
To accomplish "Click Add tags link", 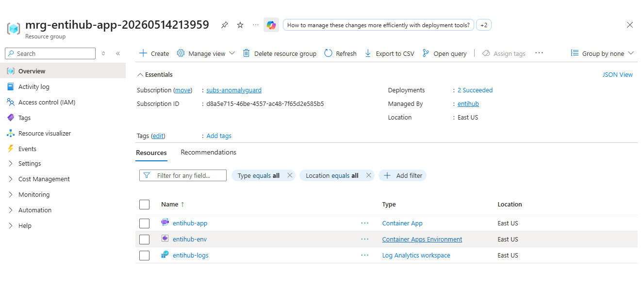I will click(x=219, y=136).
